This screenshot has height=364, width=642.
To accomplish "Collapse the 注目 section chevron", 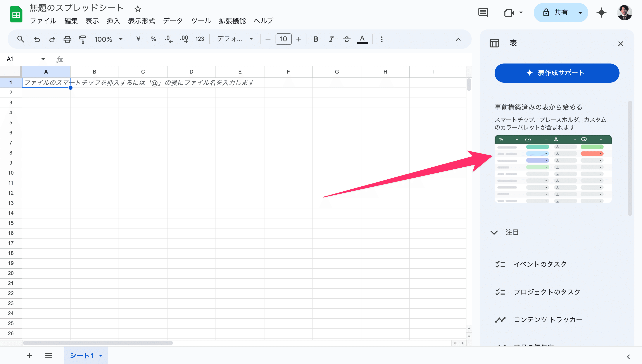I will [494, 232].
